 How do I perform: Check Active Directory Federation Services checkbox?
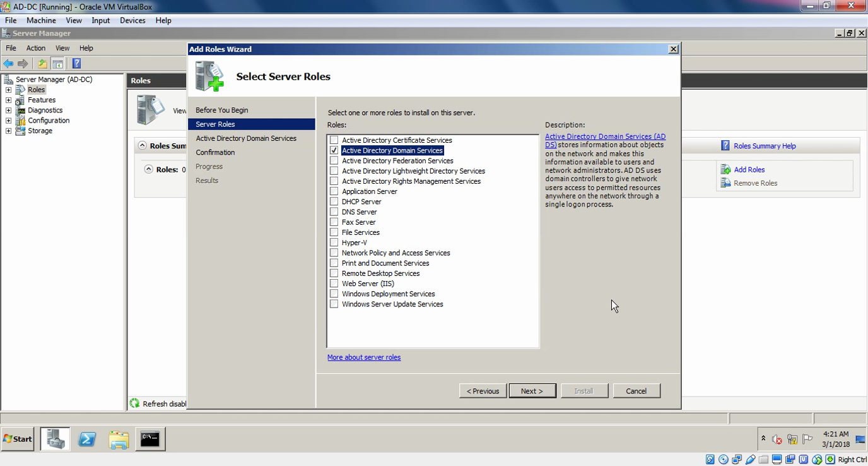(334, 160)
